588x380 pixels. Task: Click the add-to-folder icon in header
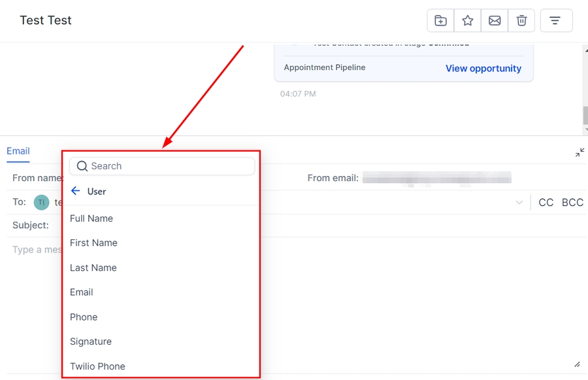[x=441, y=21]
